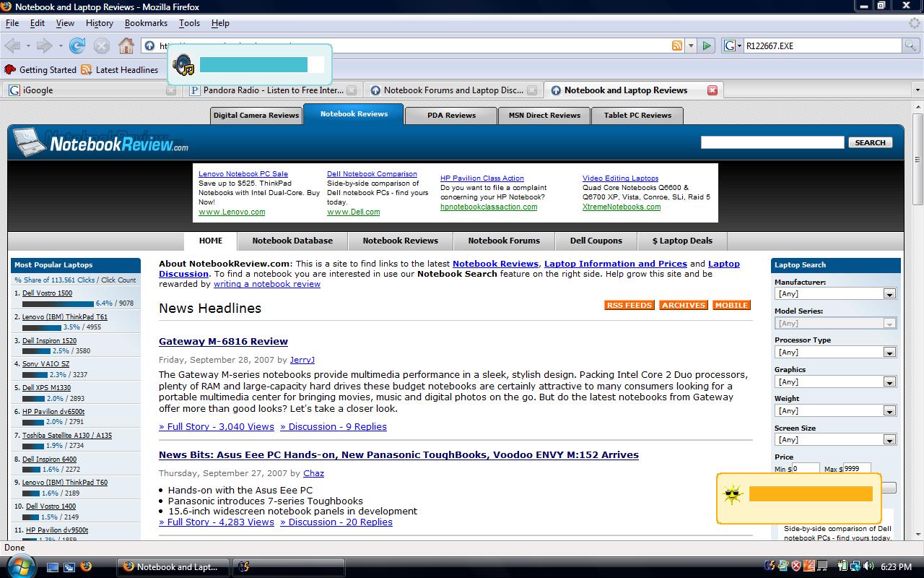Open the Gateway M-6816 Review headline
Image resolution: width=924 pixels, height=578 pixels.
223,341
